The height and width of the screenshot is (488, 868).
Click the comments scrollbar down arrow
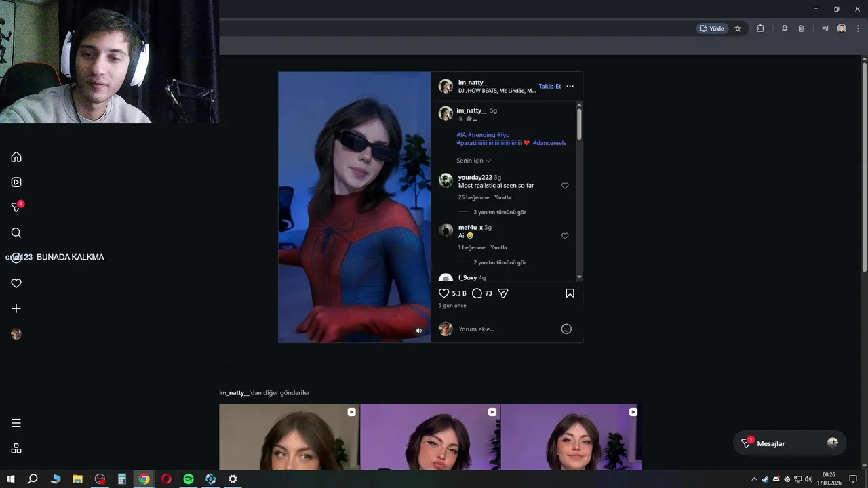(579, 277)
